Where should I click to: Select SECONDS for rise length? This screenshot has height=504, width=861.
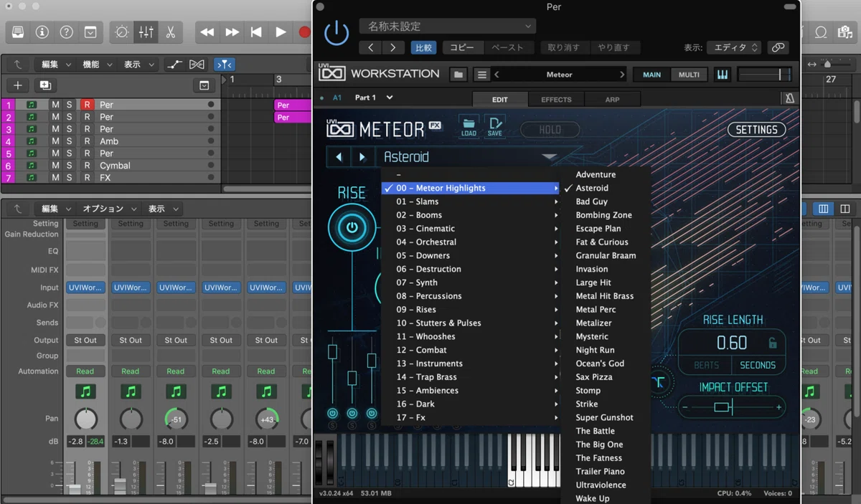758,365
